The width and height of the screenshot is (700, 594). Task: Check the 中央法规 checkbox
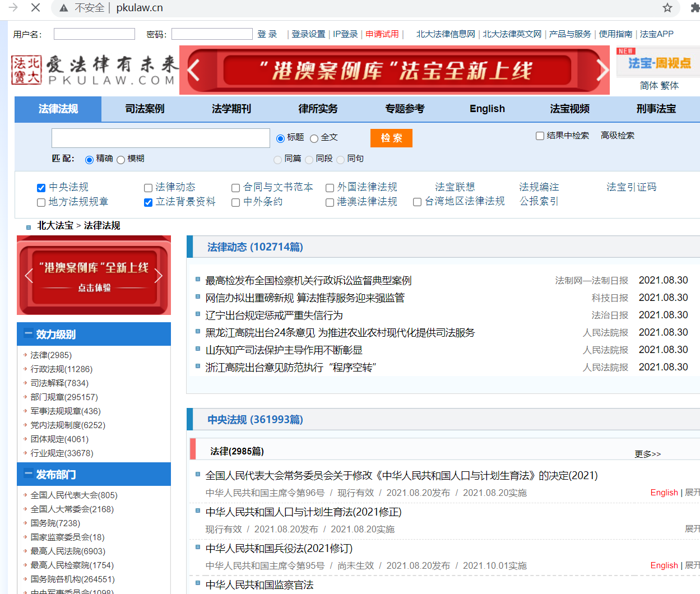pos(41,188)
